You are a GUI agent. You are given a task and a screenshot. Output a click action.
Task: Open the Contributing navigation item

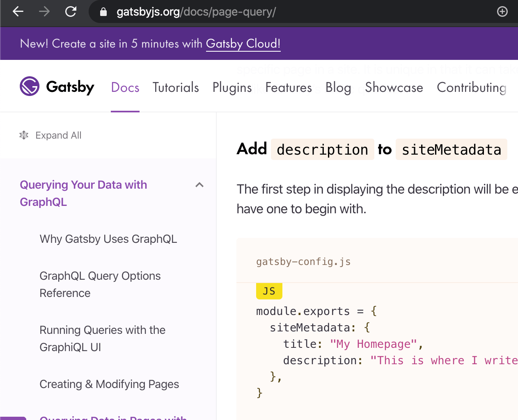pyautogui.click(x=472, y=87)
